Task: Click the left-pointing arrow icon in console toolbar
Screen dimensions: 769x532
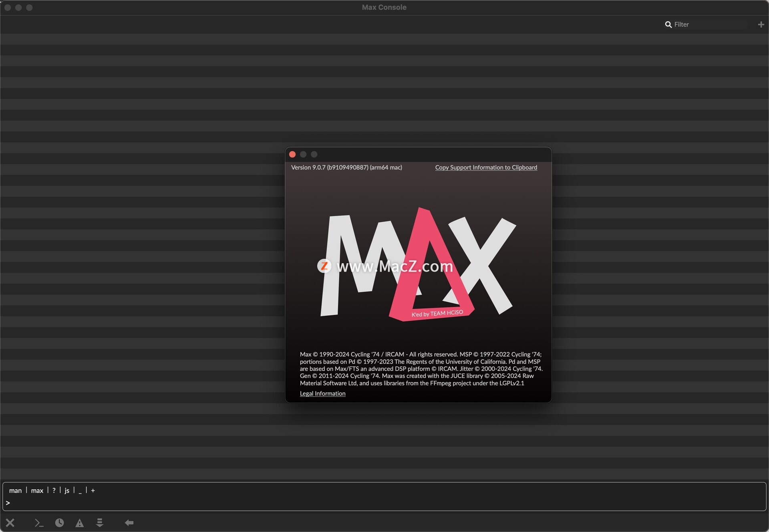Action: [129, 523]
